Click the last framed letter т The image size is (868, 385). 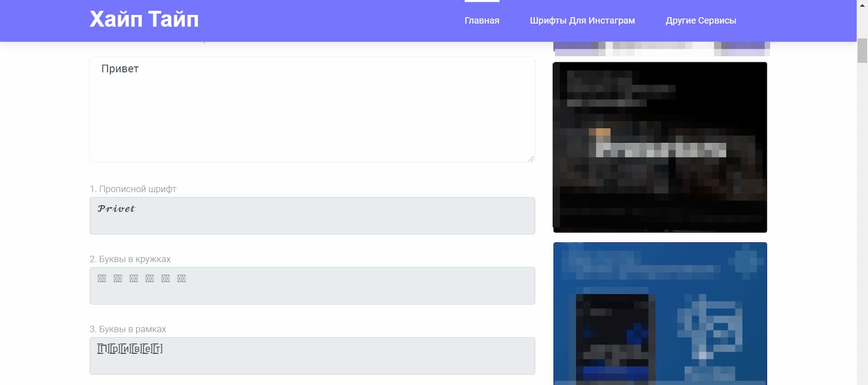coord(157,349)
